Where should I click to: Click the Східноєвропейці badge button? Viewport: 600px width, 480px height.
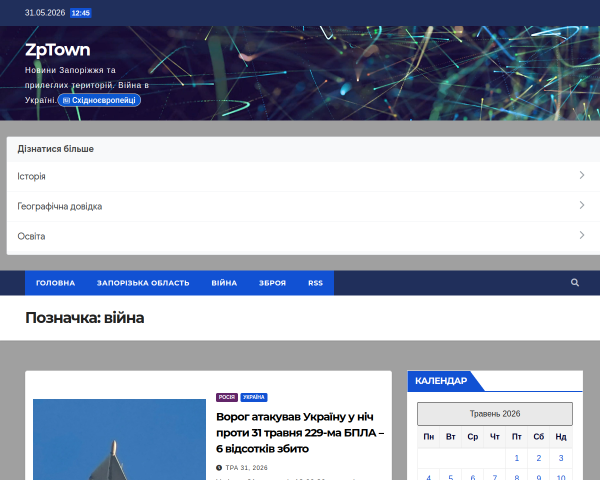[99, 100]
